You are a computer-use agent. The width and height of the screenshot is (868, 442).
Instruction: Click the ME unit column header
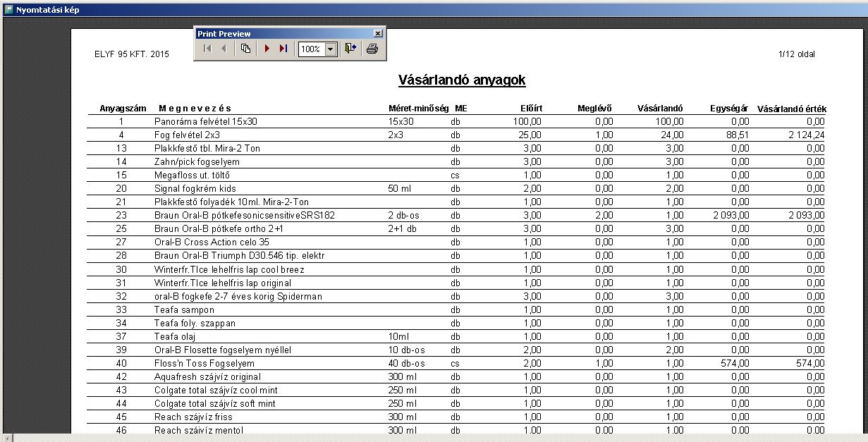(x=461, y=109)
